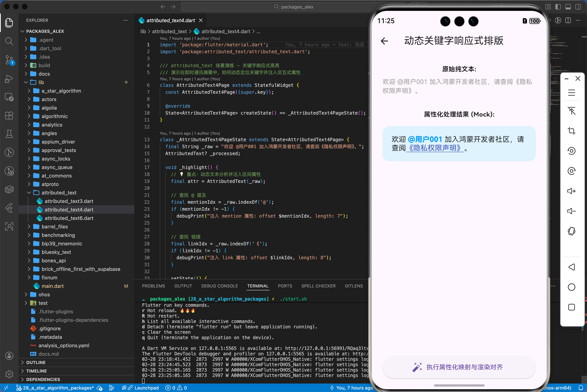Increase the emulator volume

[572, 191]
